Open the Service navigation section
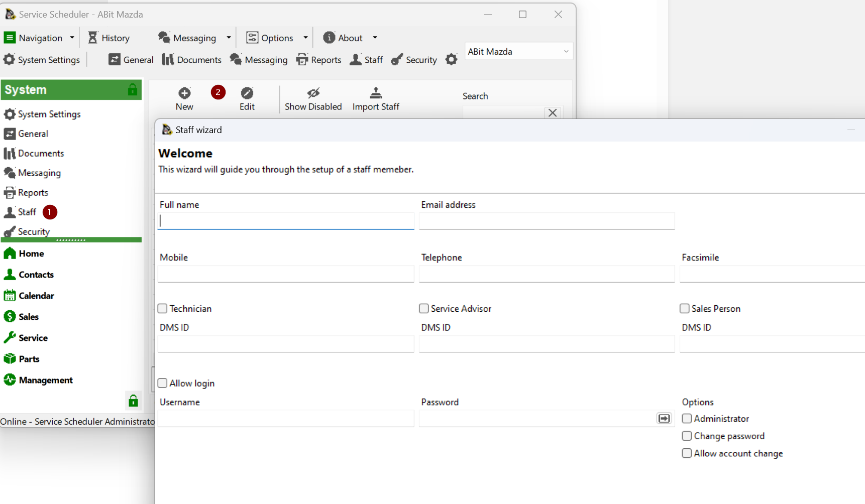This screenshot has width=865, height=504. click(26, 338)
